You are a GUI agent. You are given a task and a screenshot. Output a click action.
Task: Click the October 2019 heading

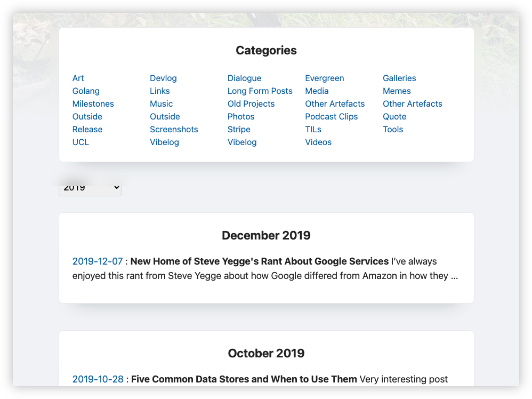click(x=267, y=353)
